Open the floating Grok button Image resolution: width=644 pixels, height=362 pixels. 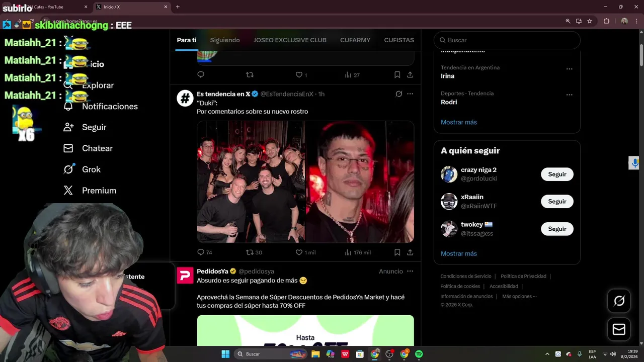click(619, 301)
